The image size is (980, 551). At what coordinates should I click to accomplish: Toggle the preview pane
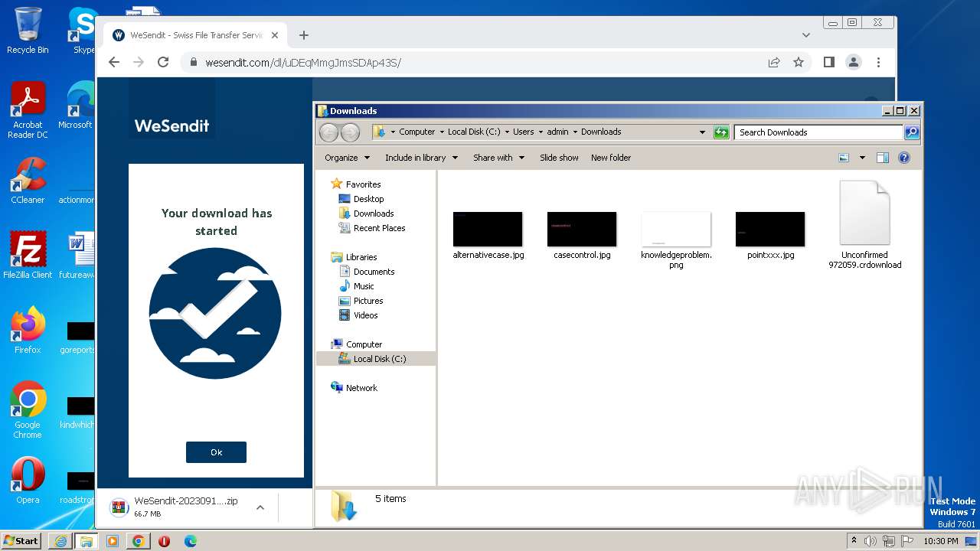(x=882, y=158)
